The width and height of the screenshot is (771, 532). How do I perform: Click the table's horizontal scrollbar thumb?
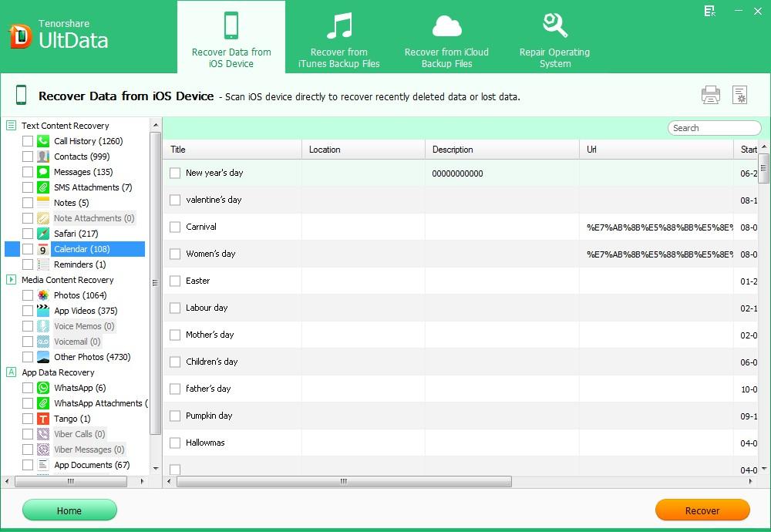pyautogui.click(x=344, y=481)
